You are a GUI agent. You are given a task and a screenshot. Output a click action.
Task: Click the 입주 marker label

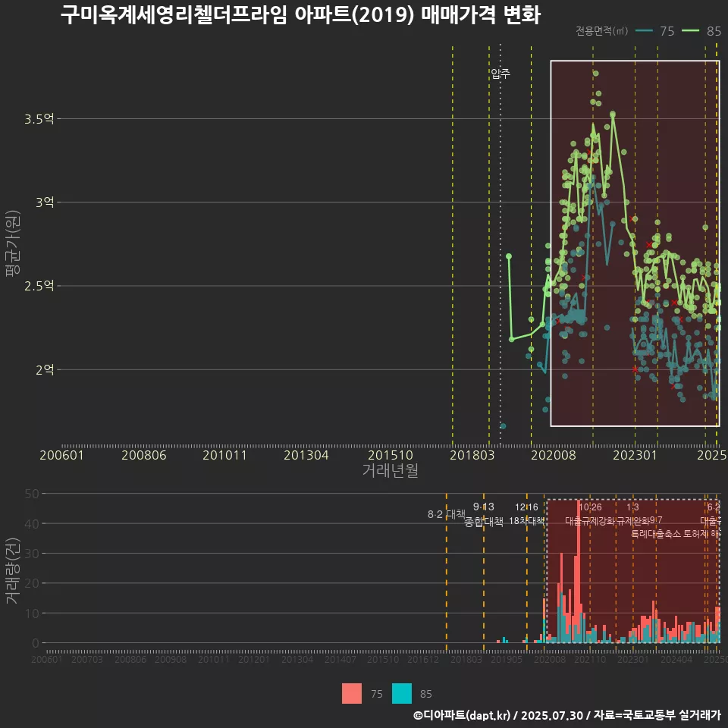[500, 74]
